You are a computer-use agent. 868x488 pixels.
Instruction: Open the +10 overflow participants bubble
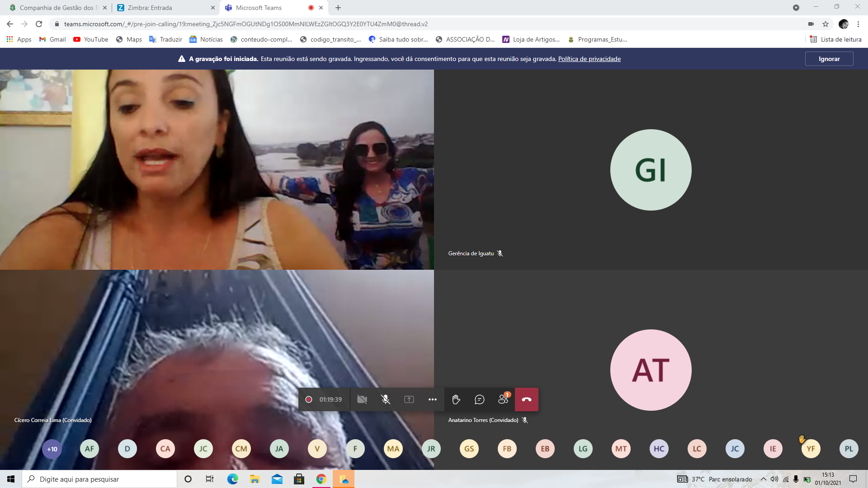click(x=52, y=449)
